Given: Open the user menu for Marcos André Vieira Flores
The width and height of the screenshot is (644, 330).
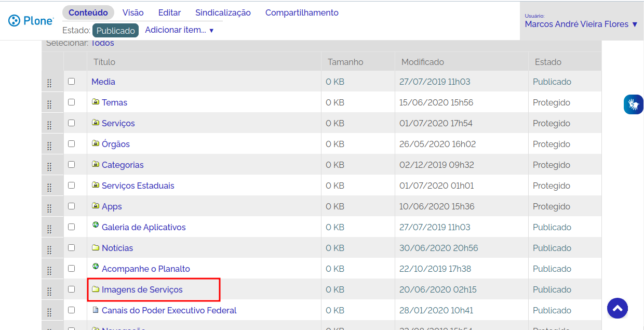Looking at the screenshot, I should [x=581, y=24].
